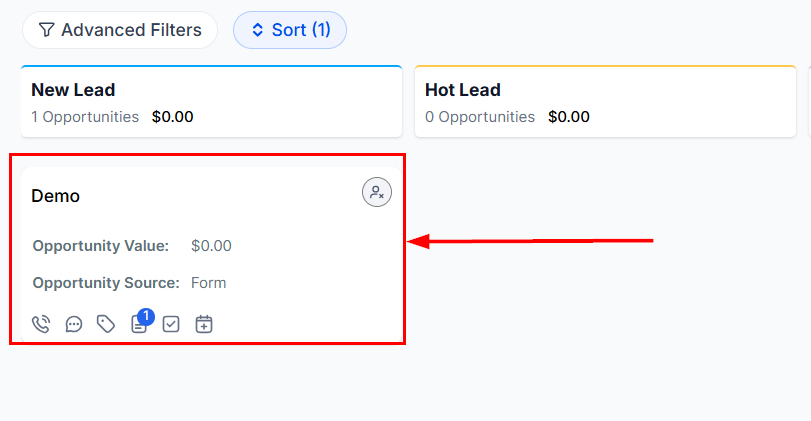
Task: Select the Hot Lead stage header
Action: [x=462, y=90]
